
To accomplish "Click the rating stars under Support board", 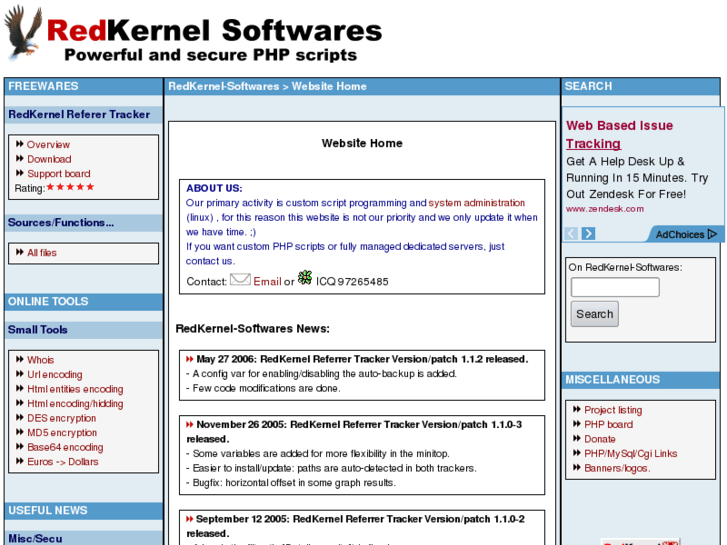I will pyautogui.click(x=70, y=187).
